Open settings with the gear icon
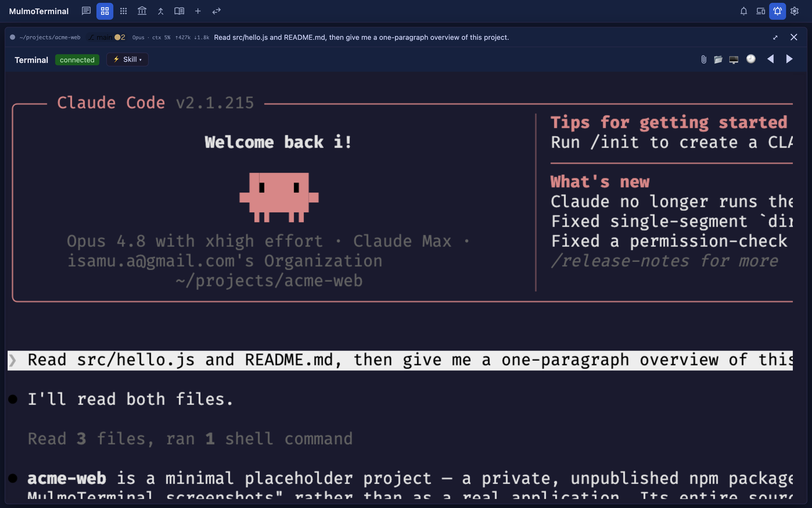This screenshot has height=508, width=812. coord(795,11)
